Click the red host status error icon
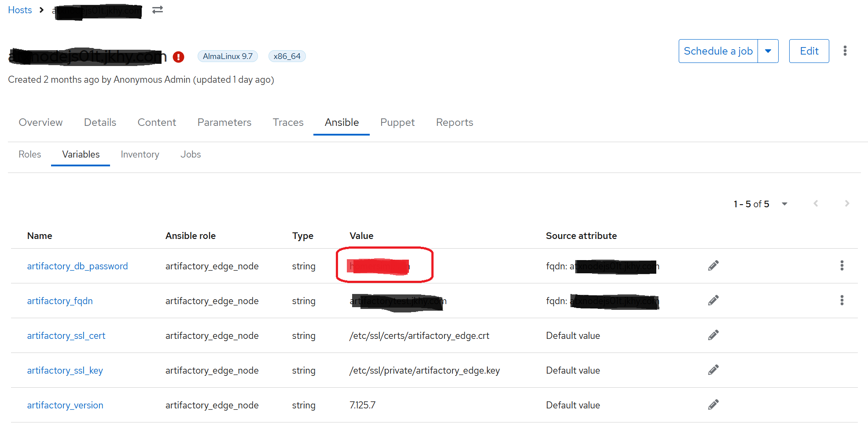This screenshot has width=868, height=426. 178,57
